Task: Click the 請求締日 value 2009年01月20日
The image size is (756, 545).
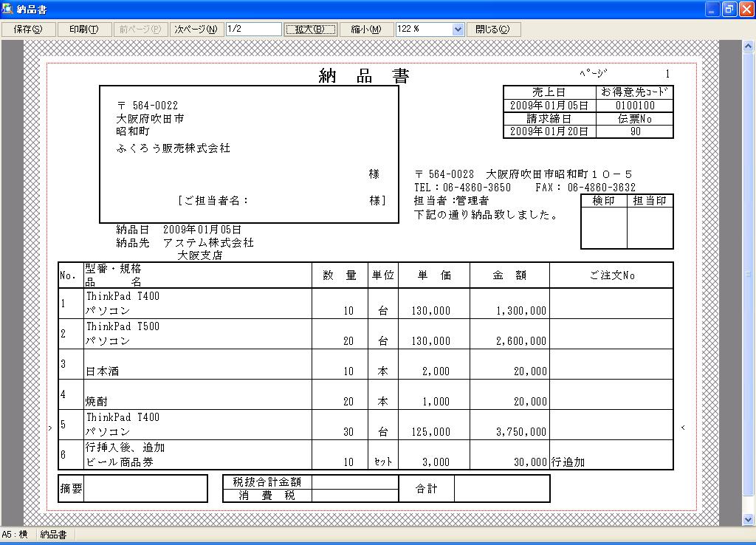Action: coord(549,131)
